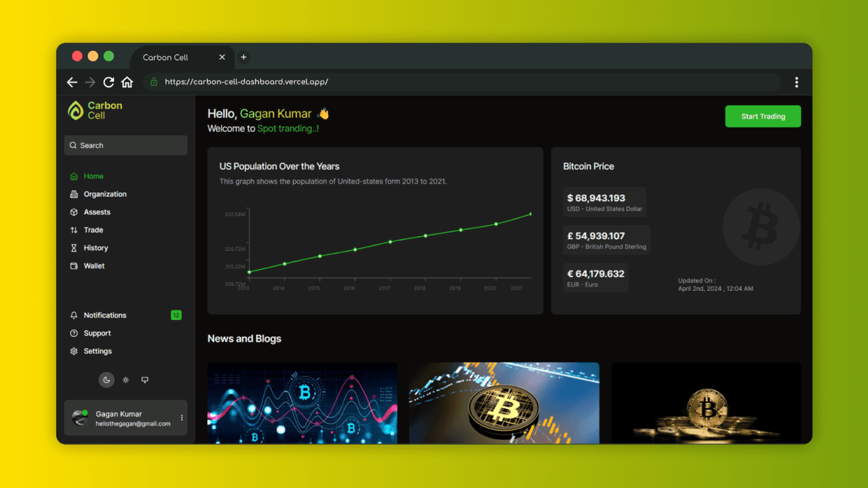Click the waving hand emoji
This screenshot has height=488, width=868.
[x=323, y=114]
